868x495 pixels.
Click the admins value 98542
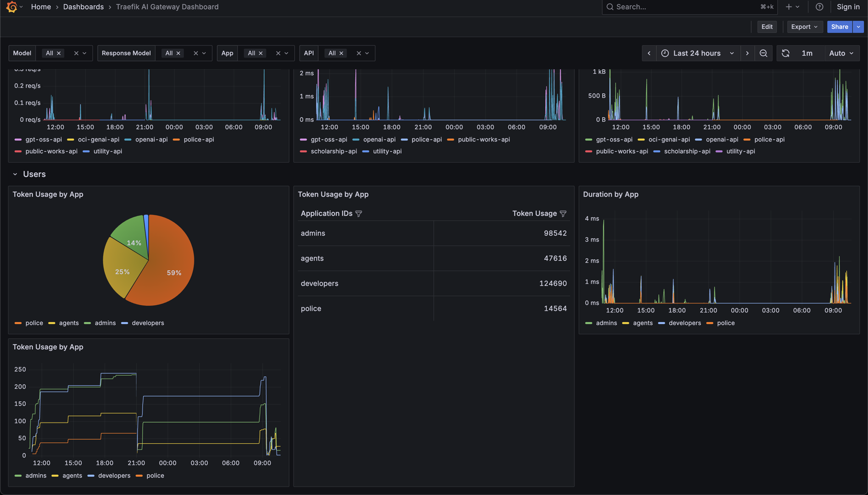pyautogui.click(x=555, y=233)
